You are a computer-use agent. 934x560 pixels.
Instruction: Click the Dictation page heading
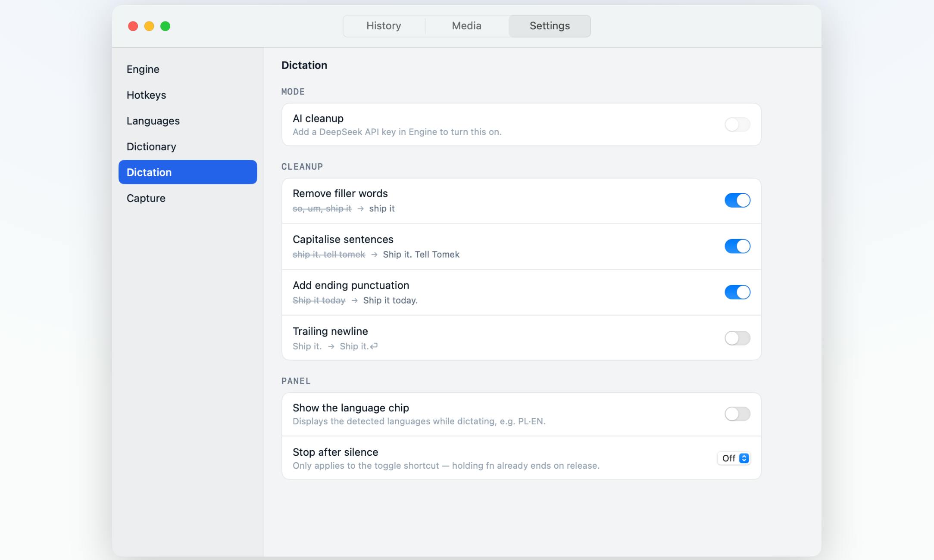coord(304,65)
